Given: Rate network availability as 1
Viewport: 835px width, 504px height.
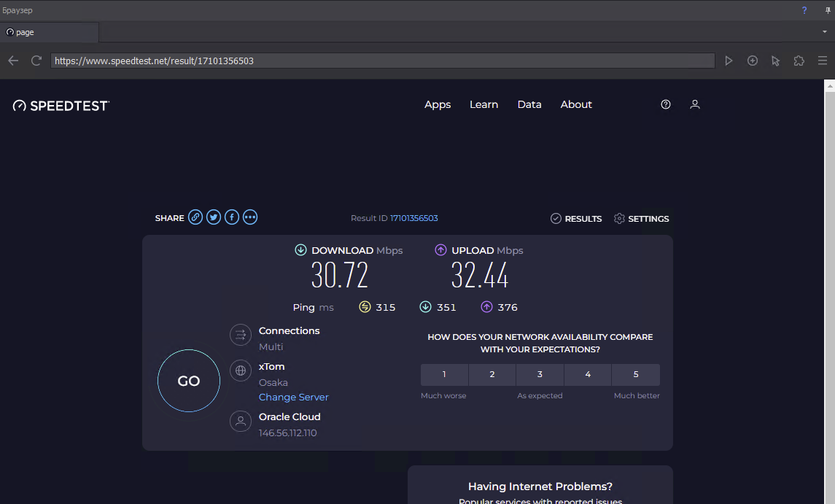Looking at the screenshot, I should pyautogui.click(x=444, y=375).
